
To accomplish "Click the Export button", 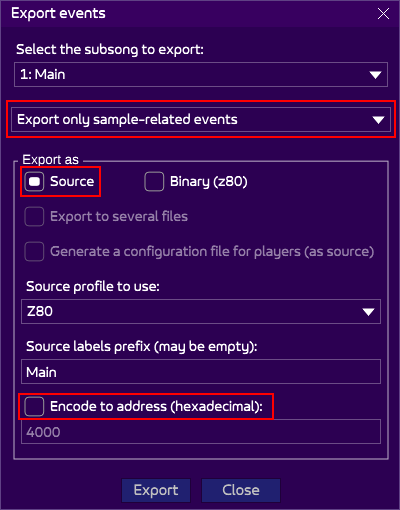I will tap(156, 490).
